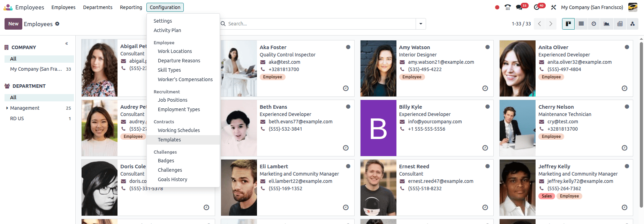Choose Skill Types menu entry
Screen dimensions: 644x224
(x=183, y=70)
